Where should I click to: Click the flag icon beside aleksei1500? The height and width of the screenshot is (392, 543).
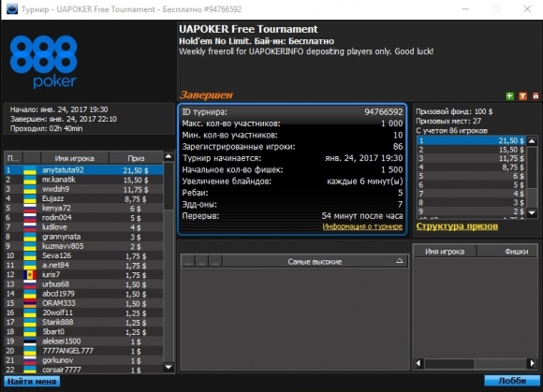click(30, 341)
